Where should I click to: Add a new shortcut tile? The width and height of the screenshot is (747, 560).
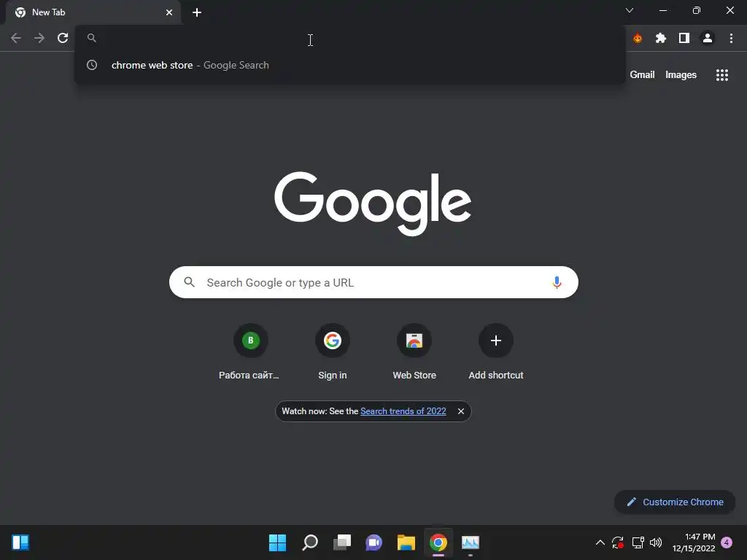pos(496,352)
